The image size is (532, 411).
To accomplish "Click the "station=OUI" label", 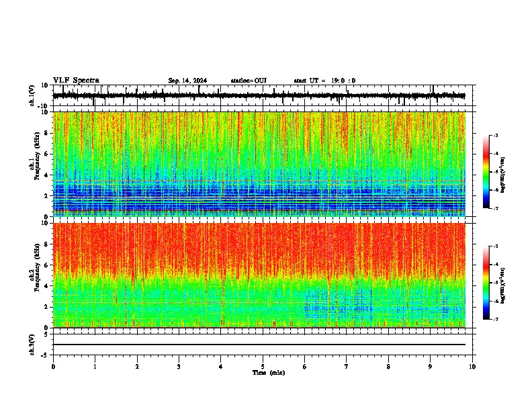I will 249,81.
